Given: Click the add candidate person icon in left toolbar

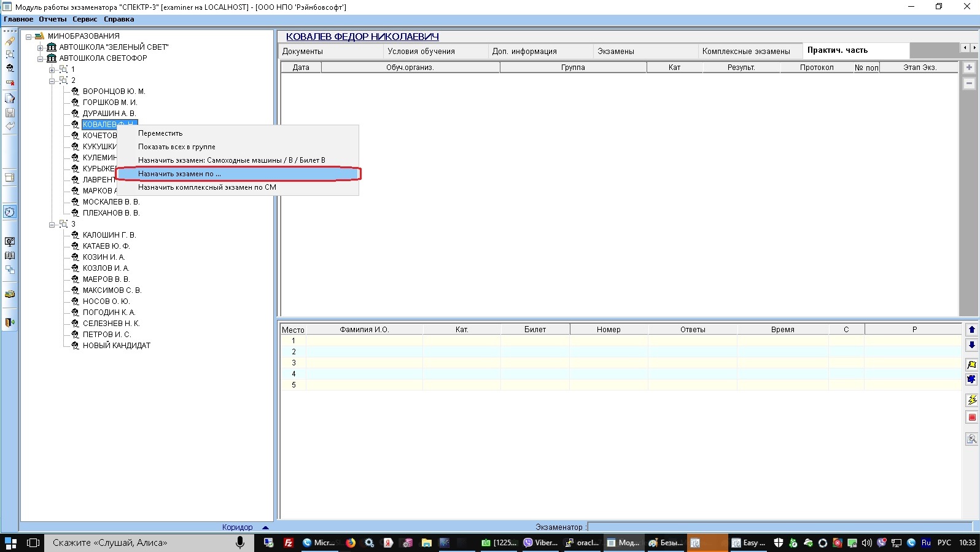Looking at the screenshot, I should coord(10,68).
